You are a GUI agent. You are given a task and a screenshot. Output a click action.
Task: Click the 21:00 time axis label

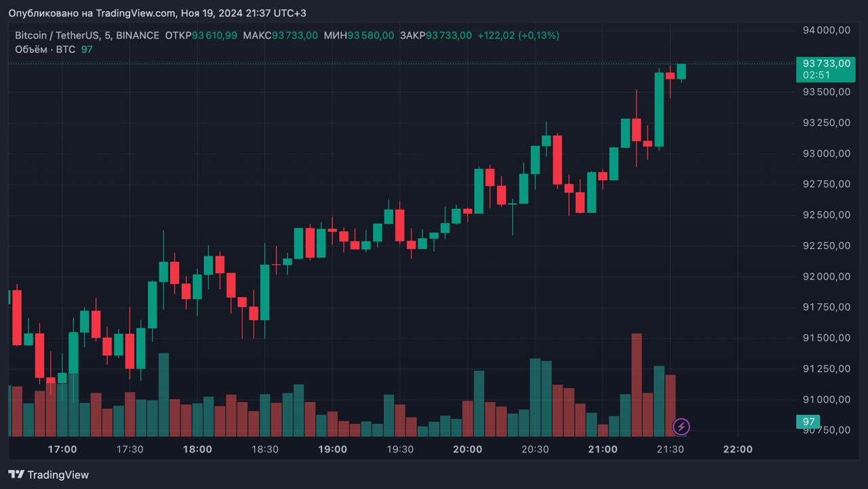(x=602, y=449)
